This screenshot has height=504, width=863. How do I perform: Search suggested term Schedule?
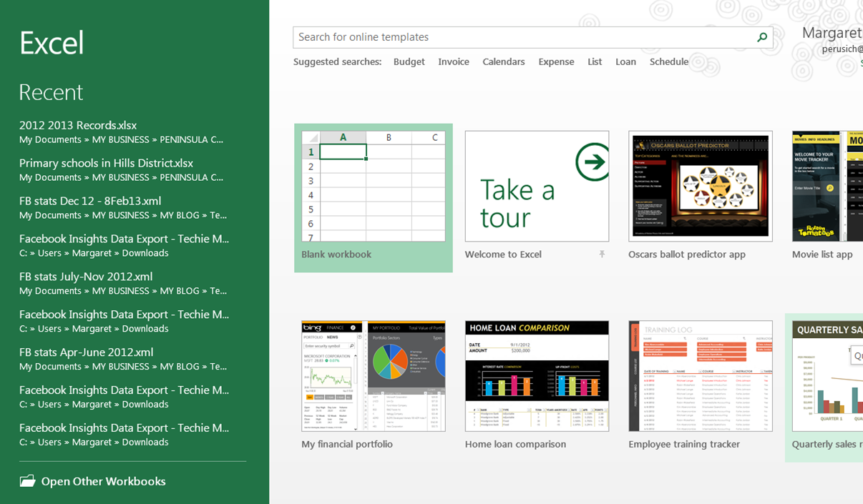[x=669, y=62]
